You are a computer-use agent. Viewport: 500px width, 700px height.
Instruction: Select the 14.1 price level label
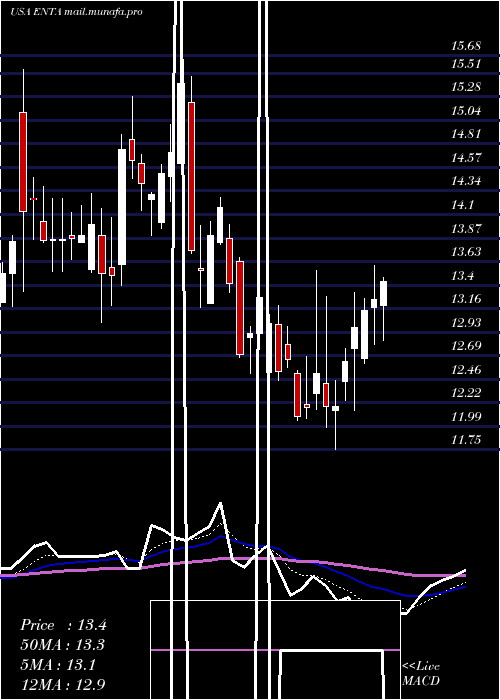[462, 205]
